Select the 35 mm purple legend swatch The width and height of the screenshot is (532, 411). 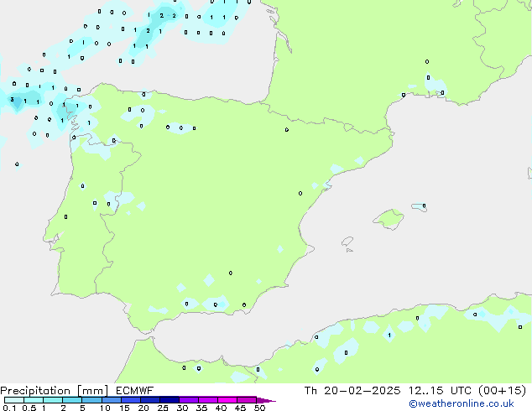(x=208, y=400)
